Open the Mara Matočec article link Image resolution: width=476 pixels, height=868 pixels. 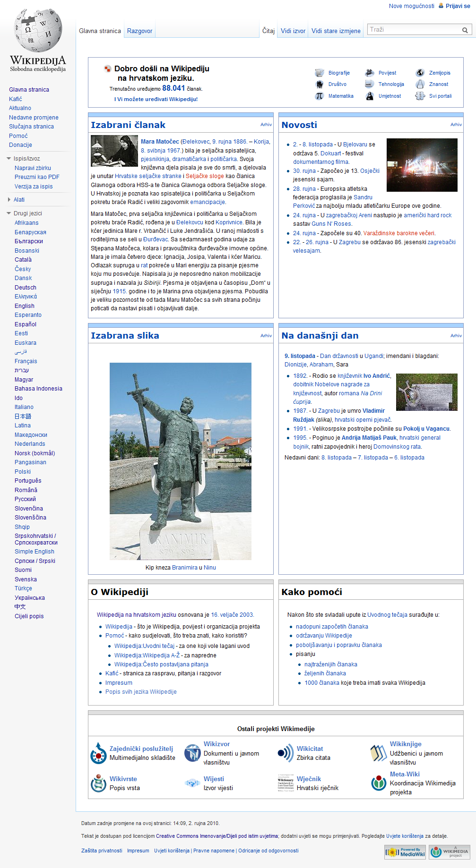tap(160, 142)
